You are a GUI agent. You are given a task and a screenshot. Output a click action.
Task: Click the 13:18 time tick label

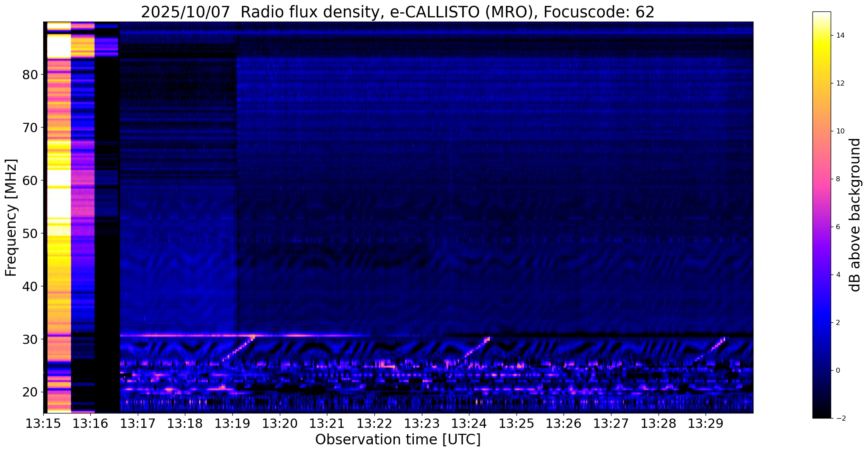(x=185, y=424)
